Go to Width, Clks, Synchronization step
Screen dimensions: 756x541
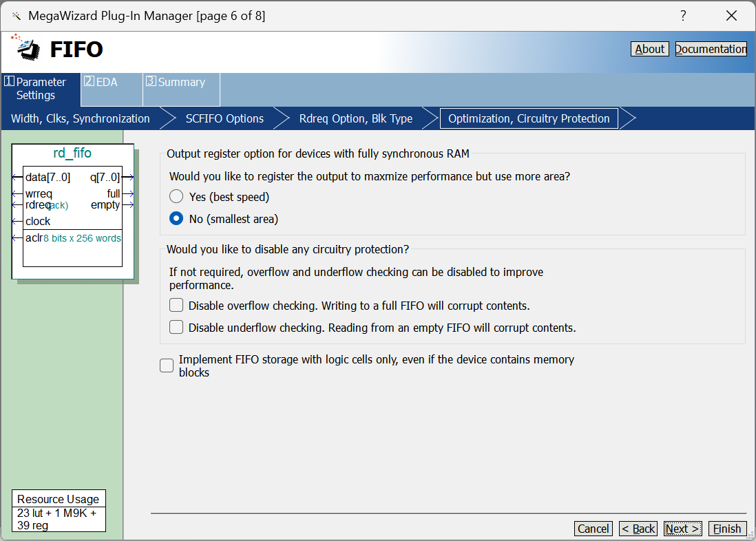(80, 118)
